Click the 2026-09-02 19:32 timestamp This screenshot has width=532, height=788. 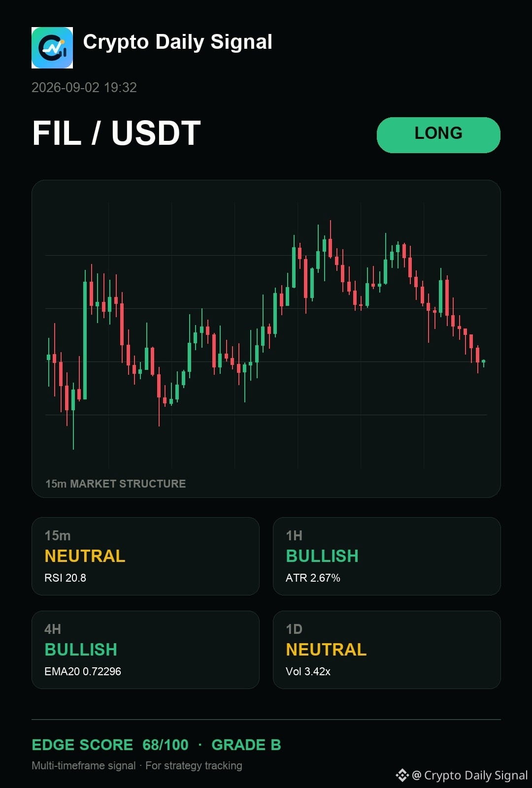point(84,88)
